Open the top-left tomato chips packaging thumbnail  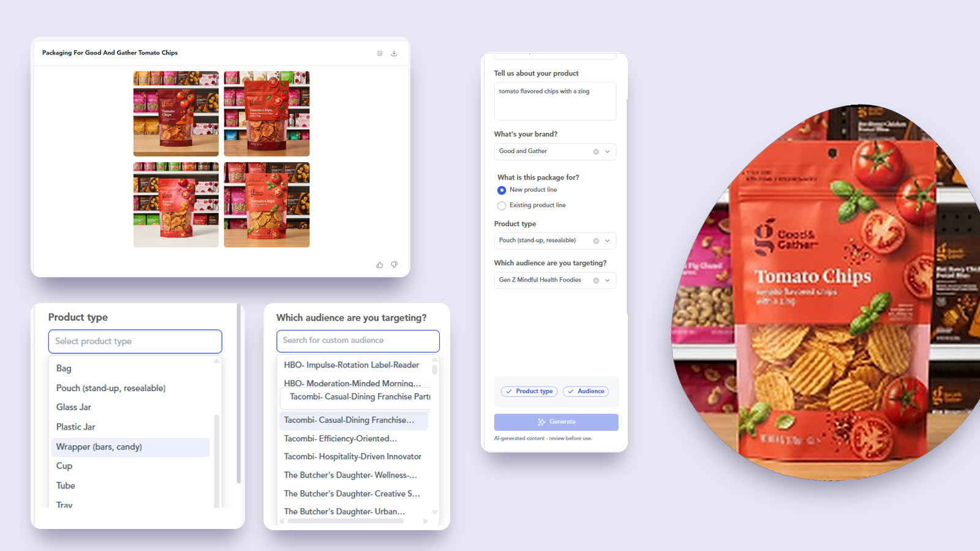[x=176, y=114]
